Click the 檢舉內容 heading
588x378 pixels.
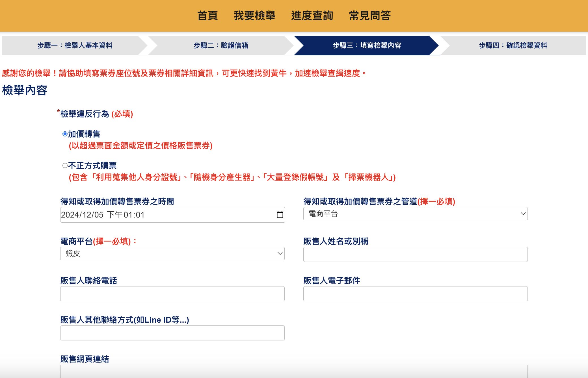tap(25, 90)
